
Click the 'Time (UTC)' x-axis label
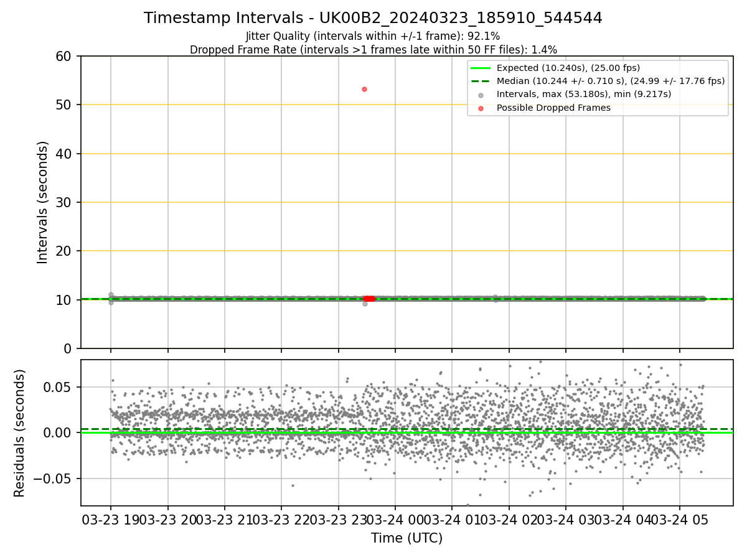pos(406,538)
